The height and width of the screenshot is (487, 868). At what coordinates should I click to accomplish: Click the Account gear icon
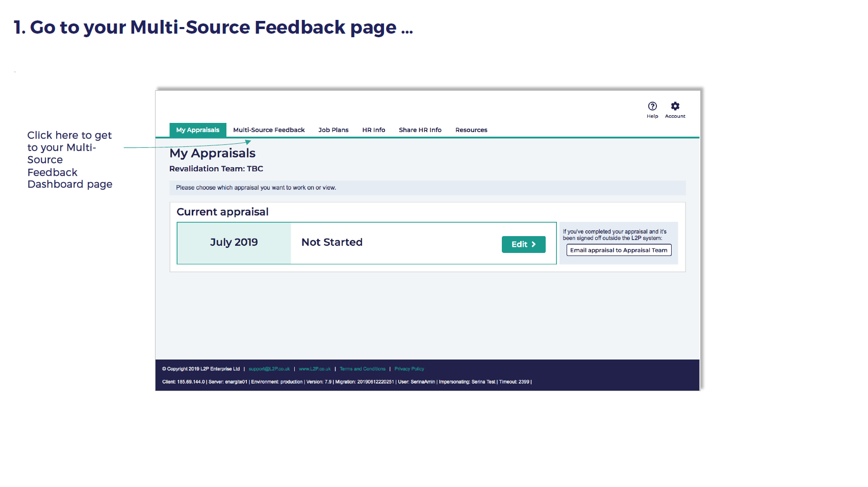tap(675, 107)
